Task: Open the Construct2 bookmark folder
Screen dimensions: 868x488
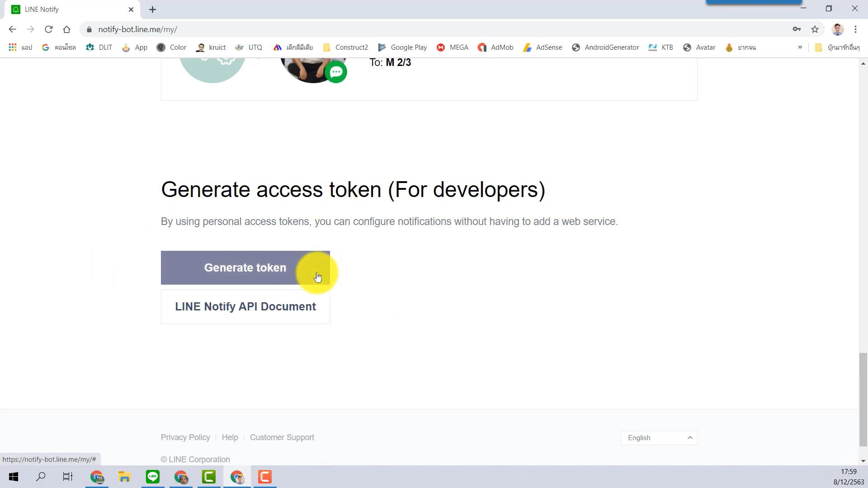Action: coord(346,47)
